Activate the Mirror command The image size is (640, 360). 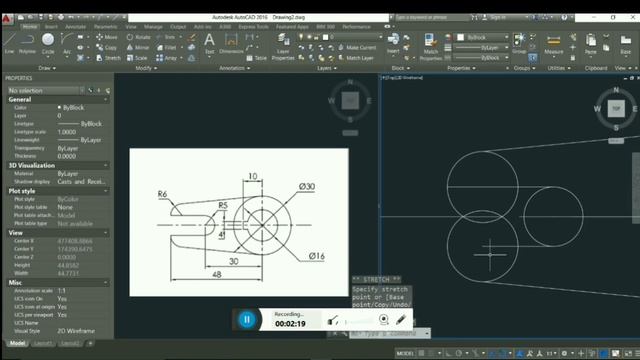point(138,48)
